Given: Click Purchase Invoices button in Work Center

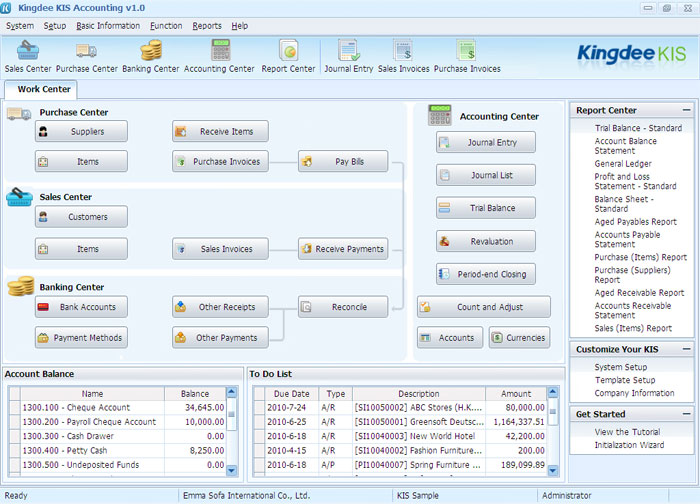Looking at the screenshot, I should pos(220,161).
